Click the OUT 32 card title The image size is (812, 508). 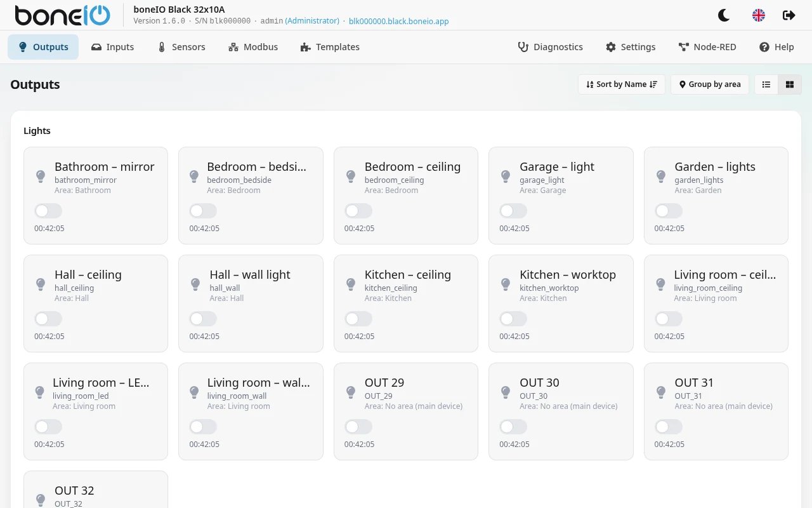pos(74,491)
